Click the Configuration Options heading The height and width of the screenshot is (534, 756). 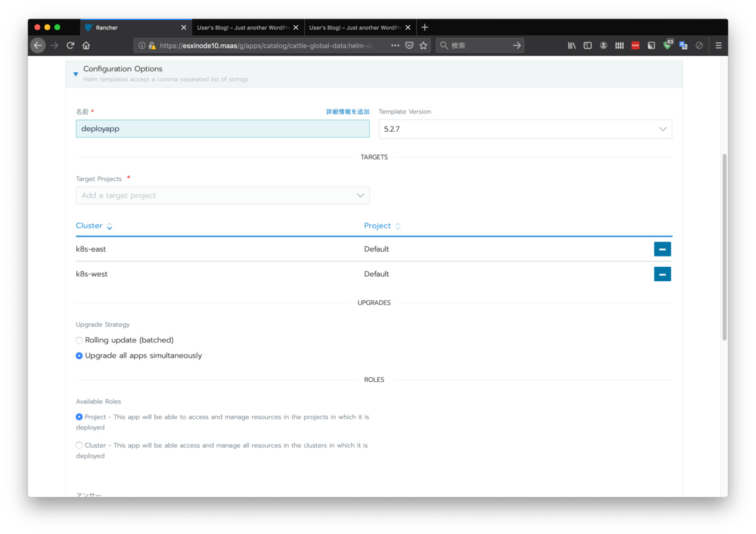(x=123, y=69)
